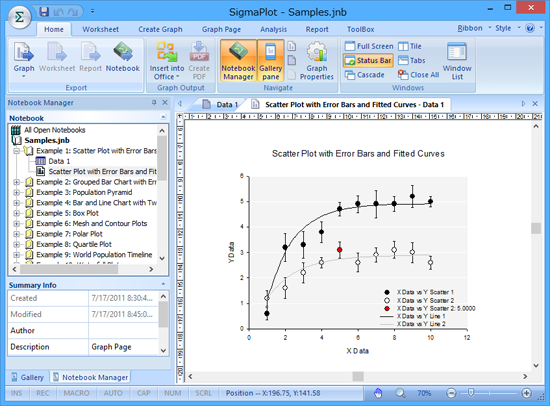Screen dimensions: 550x406
Task: Expand Example 7: Polar Plot node
Action: 16,234
